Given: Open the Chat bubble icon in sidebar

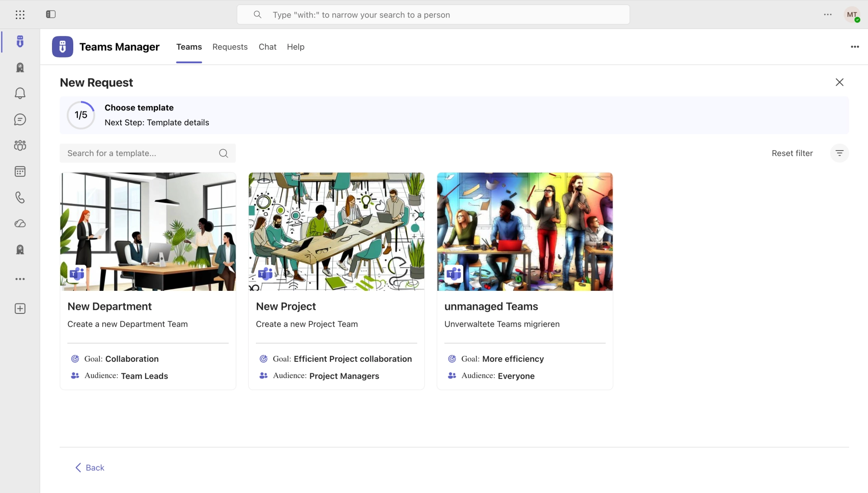Looking at the screenshot, I should pos(20,119).
